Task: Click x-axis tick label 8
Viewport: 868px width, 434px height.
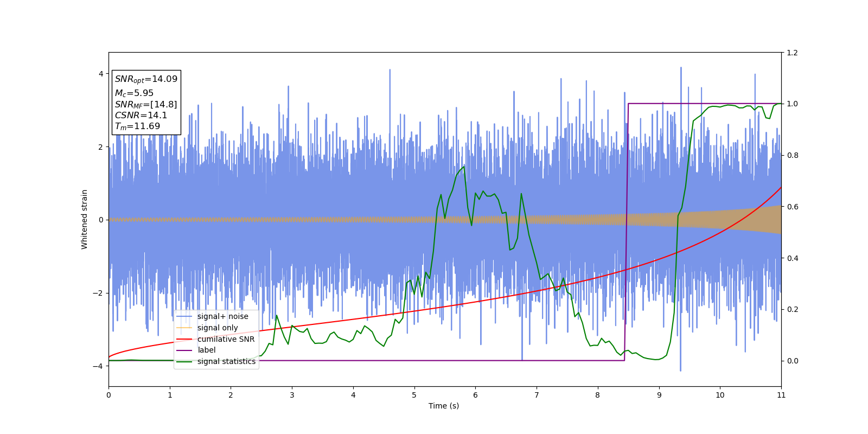Action: (598, 395)
